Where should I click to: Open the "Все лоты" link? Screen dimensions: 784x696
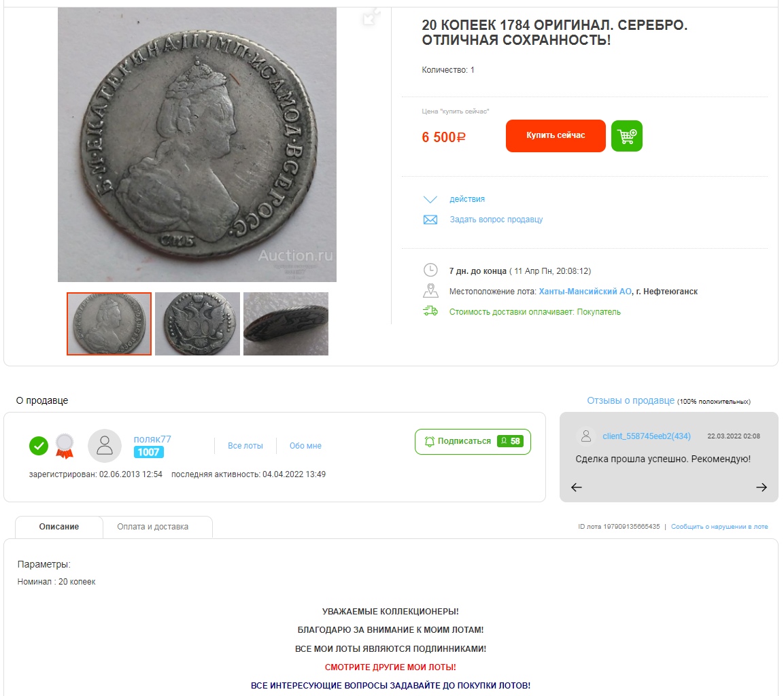(245, 446)
